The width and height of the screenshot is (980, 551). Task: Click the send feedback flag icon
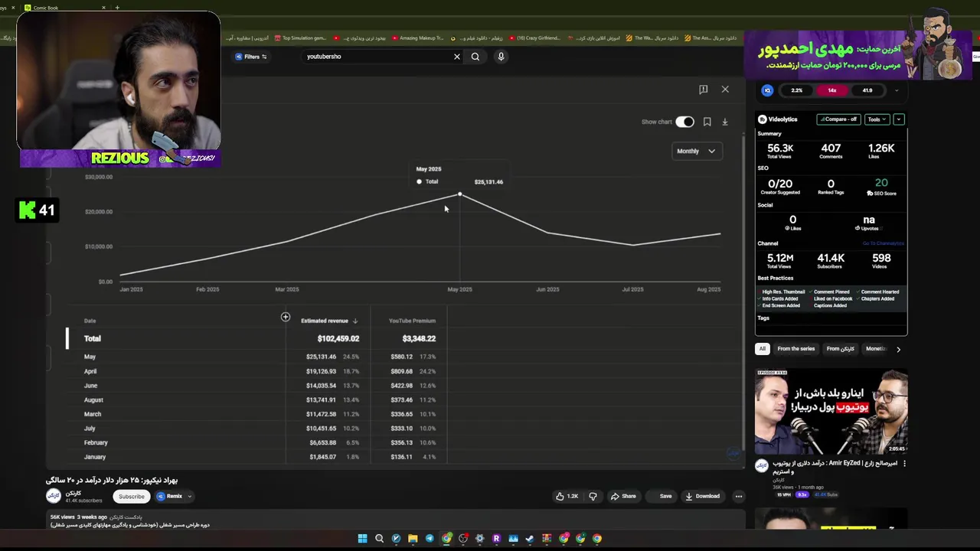click(703, 90)
